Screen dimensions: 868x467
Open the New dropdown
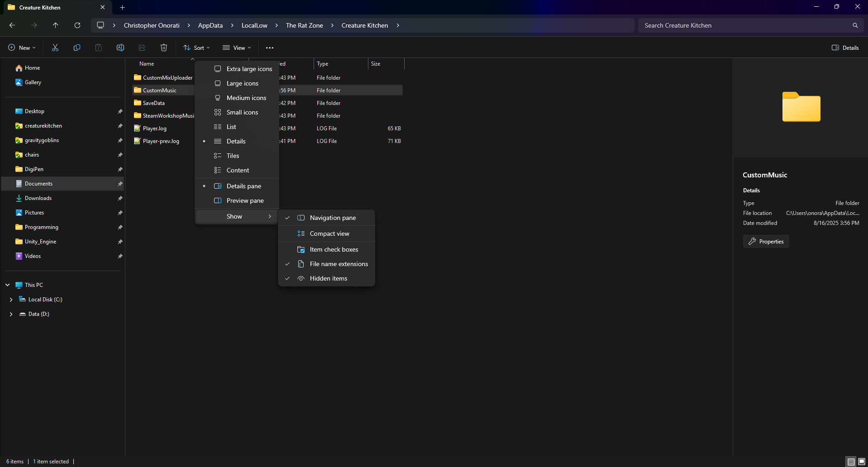click(22, 48)
